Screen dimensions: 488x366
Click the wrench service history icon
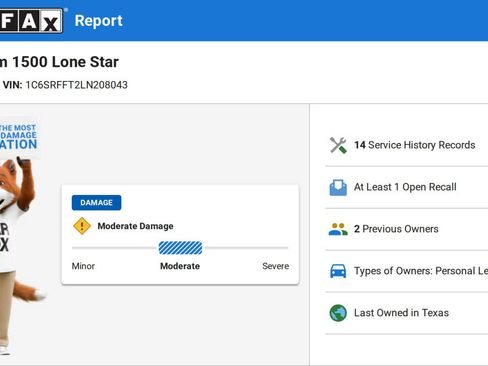[338, 145]
